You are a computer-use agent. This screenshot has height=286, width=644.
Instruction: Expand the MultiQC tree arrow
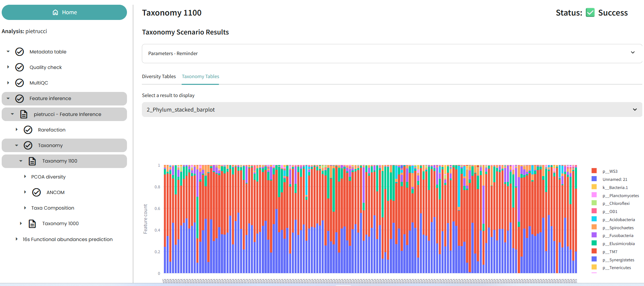(x=8, y=82)
